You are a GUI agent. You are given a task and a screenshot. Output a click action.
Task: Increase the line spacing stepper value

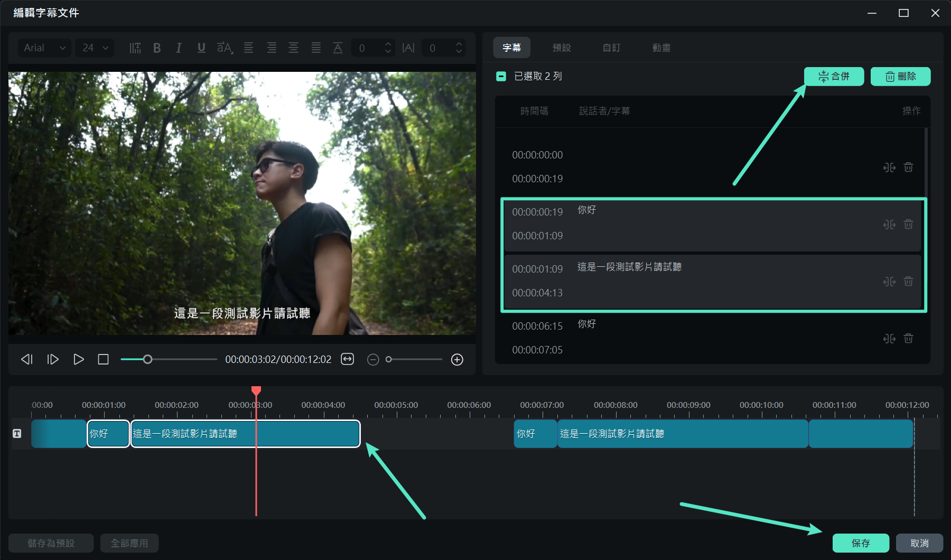point(388,44)
